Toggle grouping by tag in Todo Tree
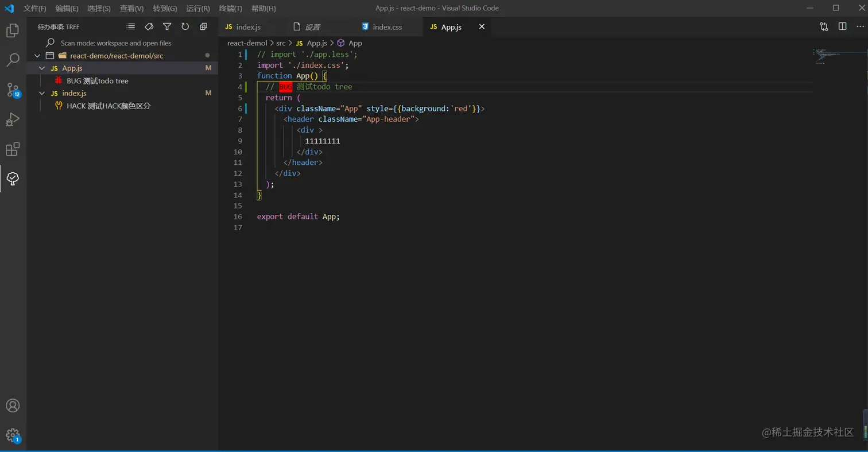 tap(149, 27)
